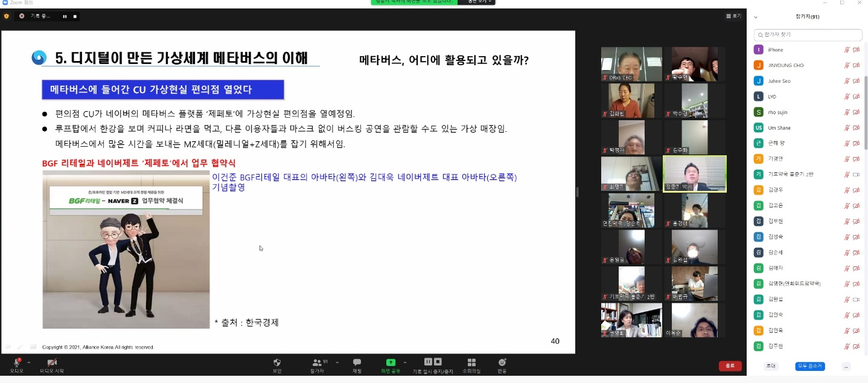Click the purple avatar icon for iPhone
Screen dimensions: 868x383
759,50
